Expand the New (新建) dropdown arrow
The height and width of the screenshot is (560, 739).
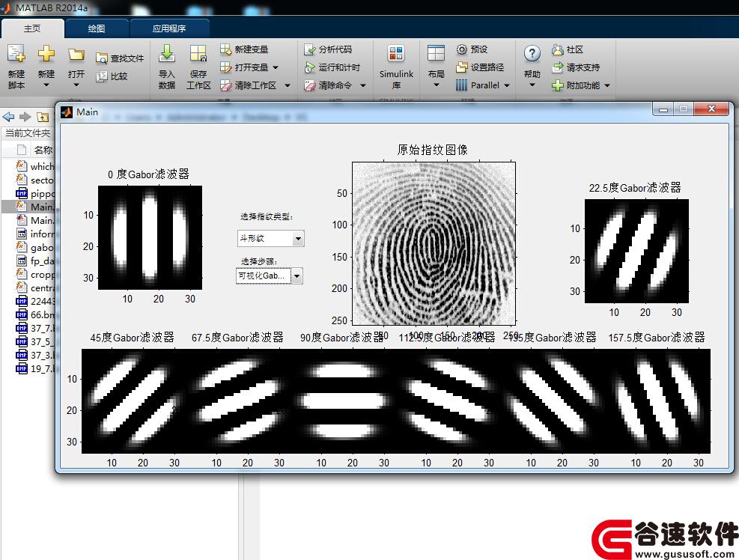[x=46, y=85]
